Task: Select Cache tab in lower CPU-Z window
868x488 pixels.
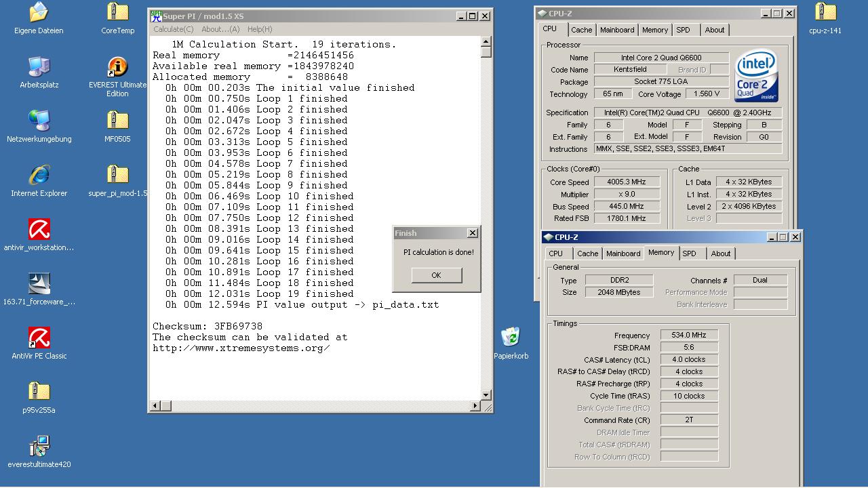Action: tap(587, 253)
